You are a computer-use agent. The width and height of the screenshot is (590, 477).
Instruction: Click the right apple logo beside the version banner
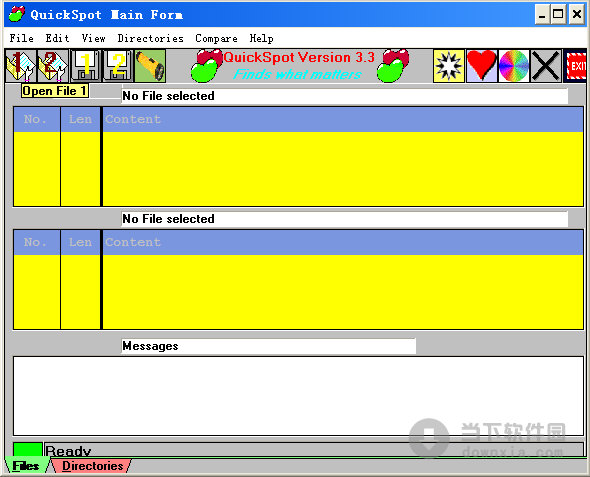pyautogui.click(x=392, y=66)
